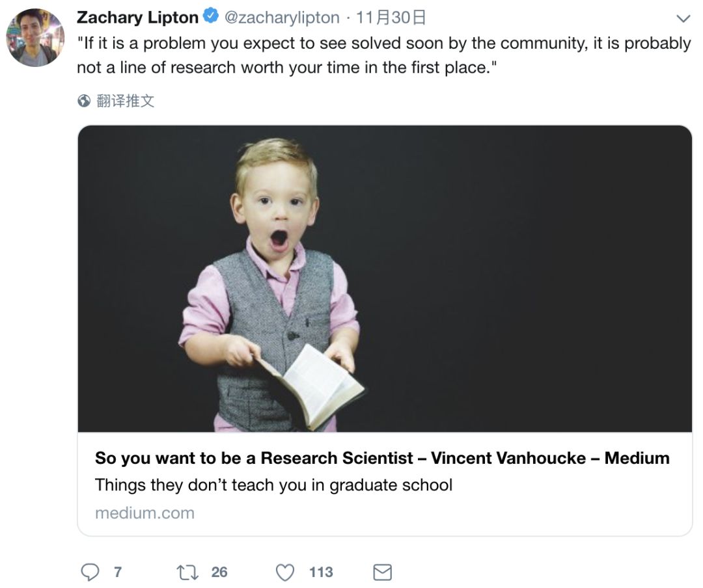Open Zachary Lipton's profile avatar
Viewport: 703px width, 588px height.
35,38
